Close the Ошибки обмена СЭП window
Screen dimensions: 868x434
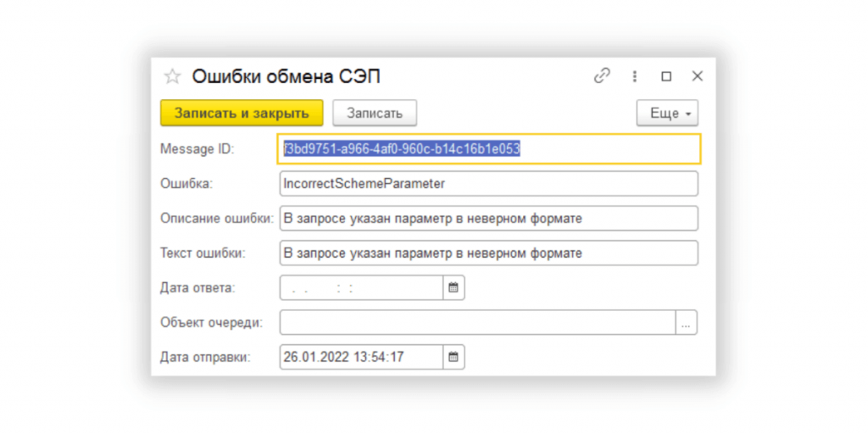tap(697, 76)
